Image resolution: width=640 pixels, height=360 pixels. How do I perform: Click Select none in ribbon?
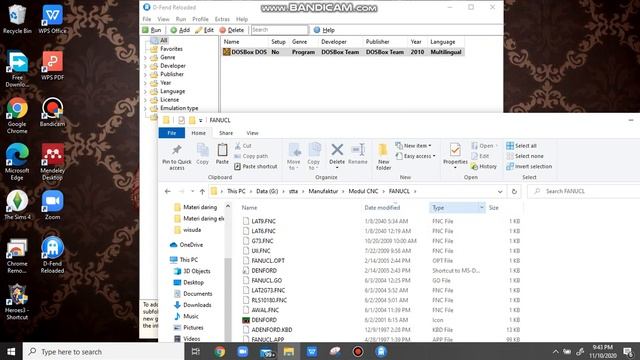pos(524,156)
